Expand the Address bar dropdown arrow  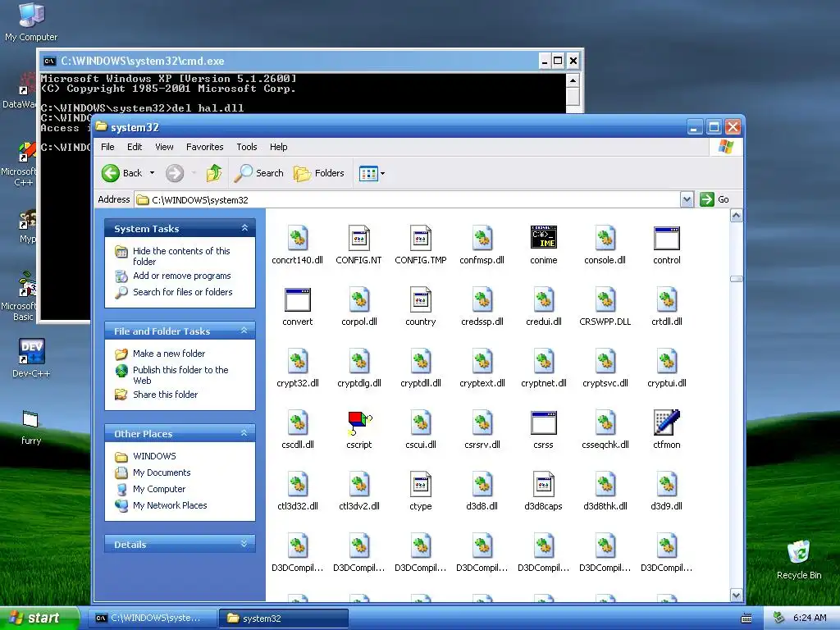[x=687, y=200]
